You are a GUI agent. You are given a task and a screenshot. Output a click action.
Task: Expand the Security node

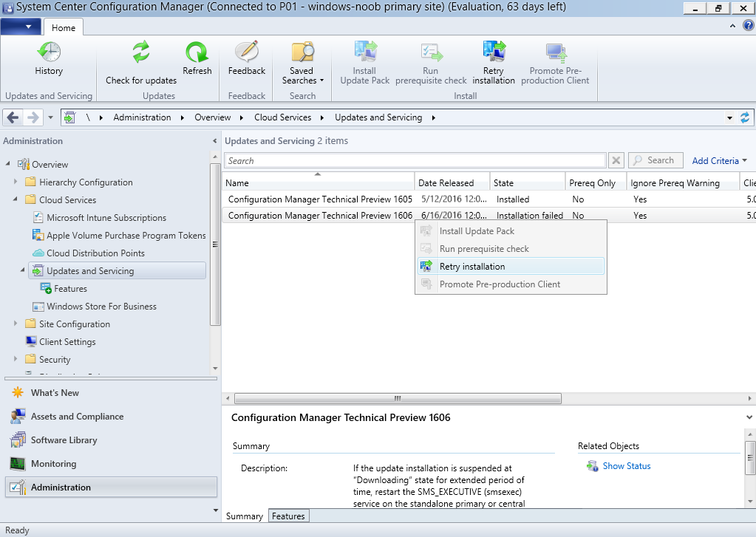(x=16, y=359)
